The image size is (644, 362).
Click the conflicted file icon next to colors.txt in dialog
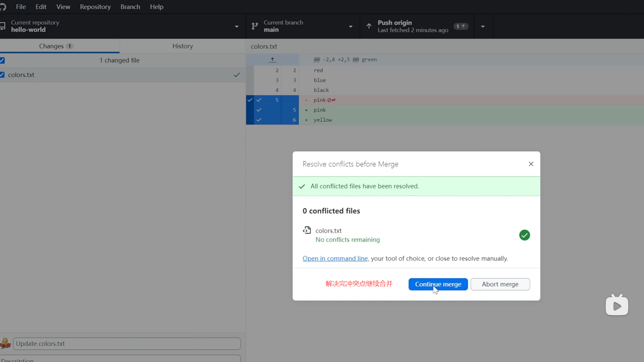click(307, 230)
